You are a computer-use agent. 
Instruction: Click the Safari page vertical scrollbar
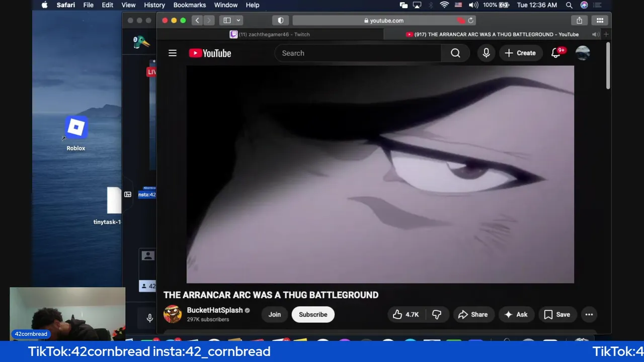608,65
